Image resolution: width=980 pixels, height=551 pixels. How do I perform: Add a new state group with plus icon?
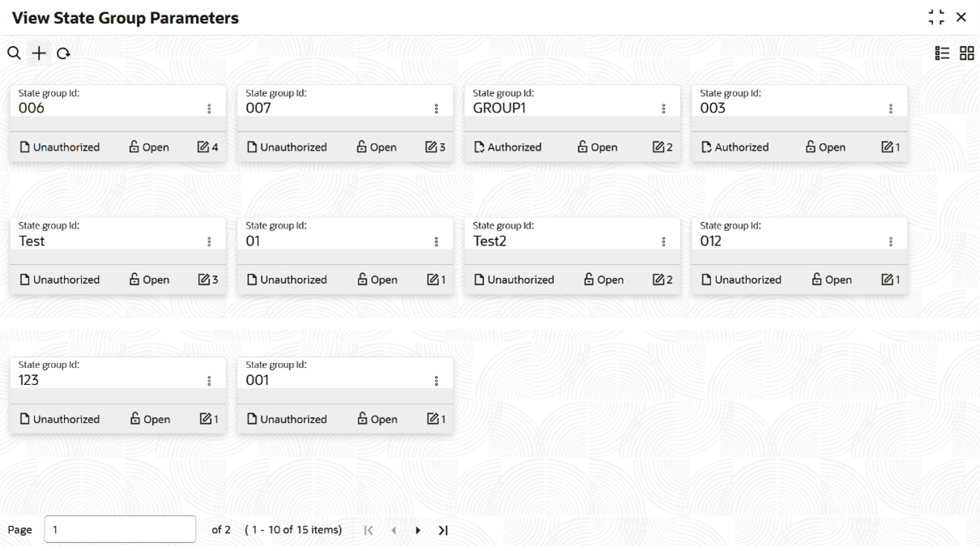click(x=39, y=53)
